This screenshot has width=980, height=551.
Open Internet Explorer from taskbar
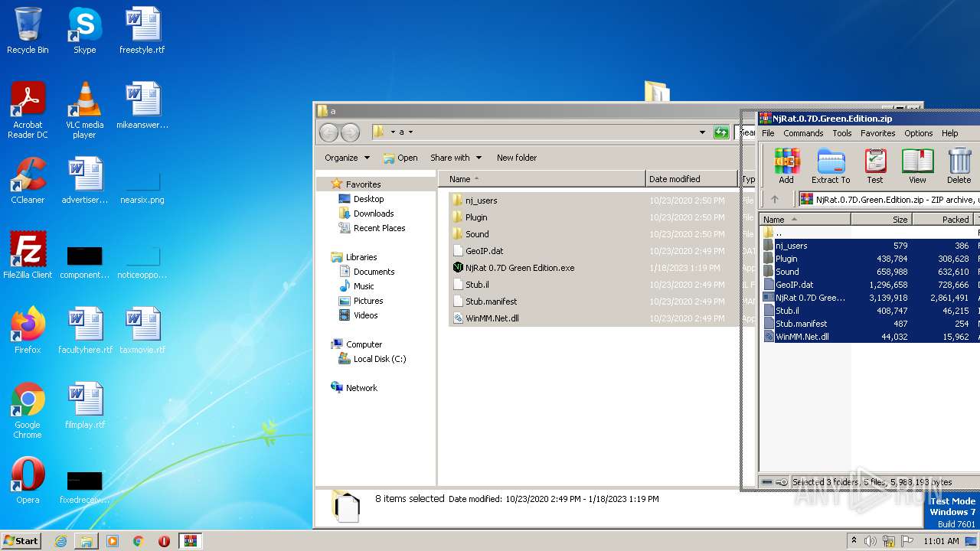(x=60, y=541)
